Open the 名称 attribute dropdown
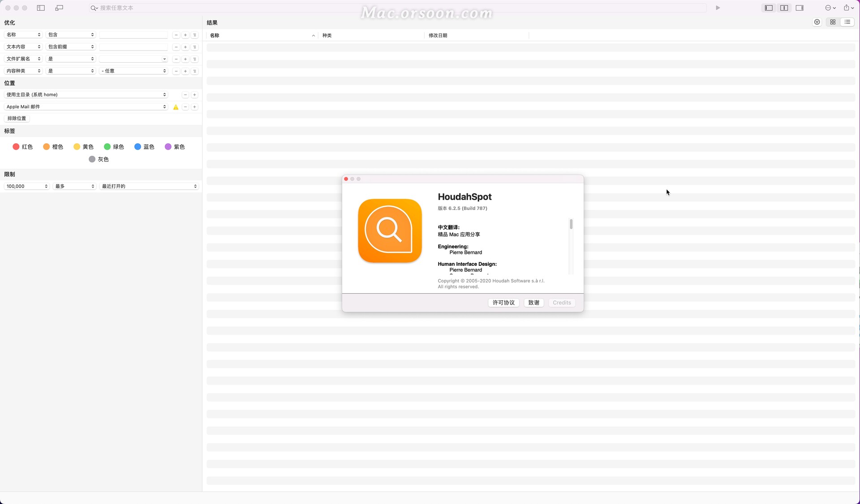 pyautogui.click(x=23, y=34)
